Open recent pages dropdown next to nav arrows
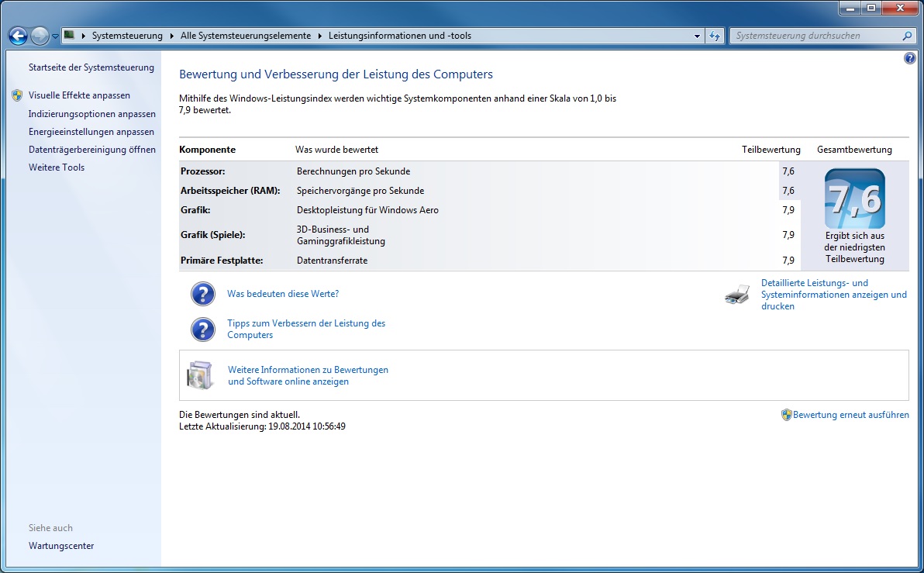The image size is (924, 573). (x=55, y=36)
